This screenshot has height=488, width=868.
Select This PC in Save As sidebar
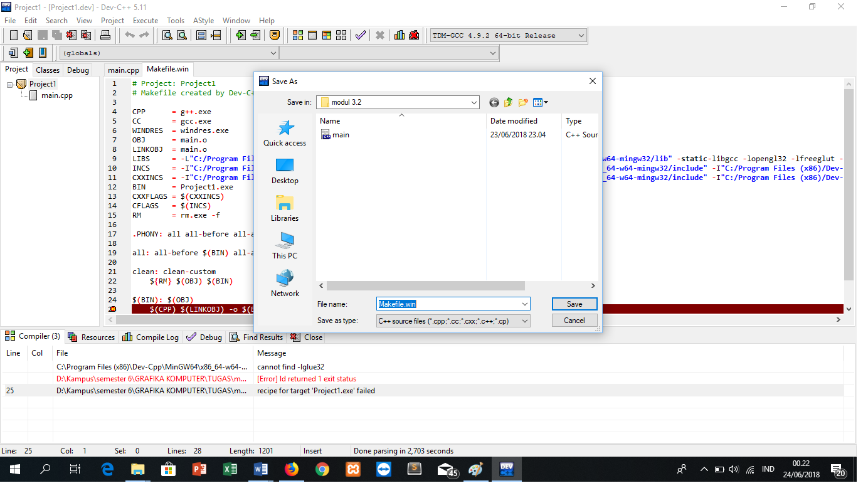point(285,246)
